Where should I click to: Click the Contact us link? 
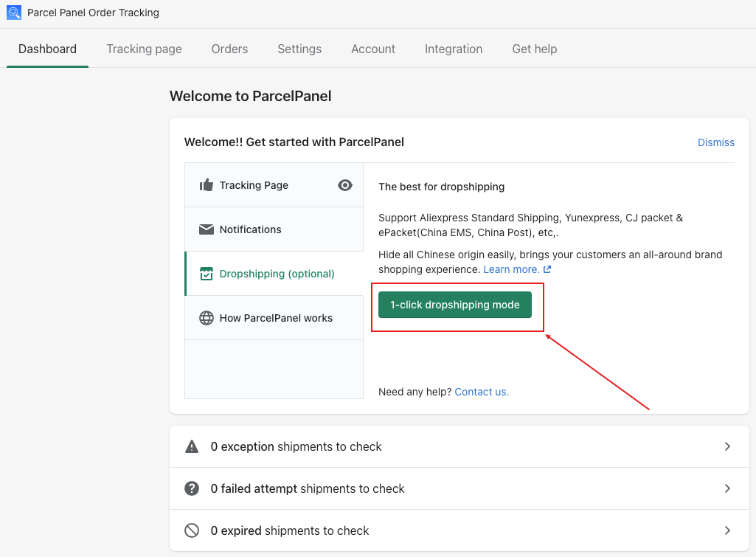click(x=482, y=392)
